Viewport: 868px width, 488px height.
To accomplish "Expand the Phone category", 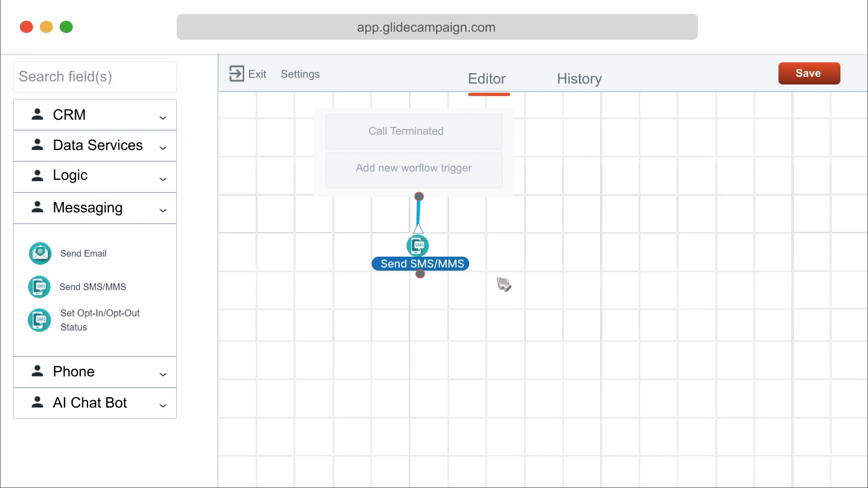I will [163, 374].
